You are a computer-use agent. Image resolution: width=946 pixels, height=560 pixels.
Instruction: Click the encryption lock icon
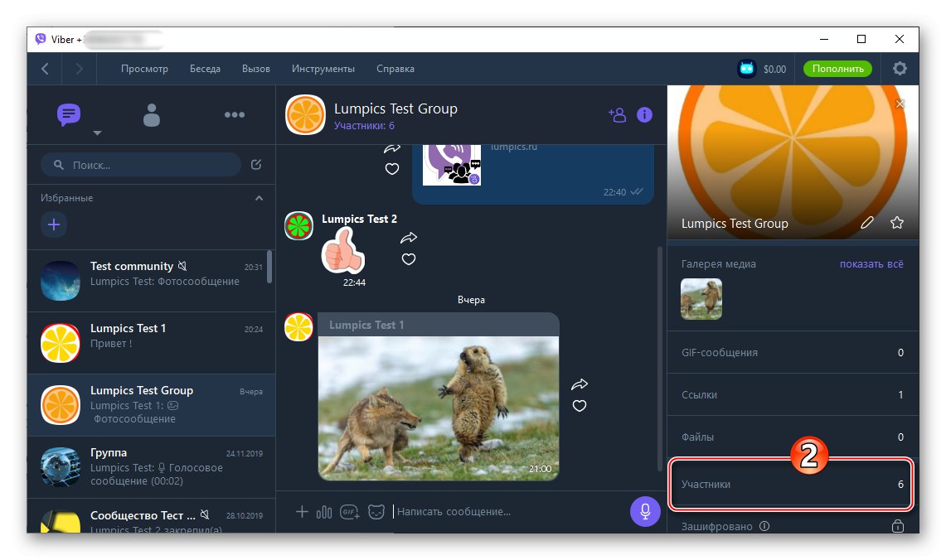(898, 526)
